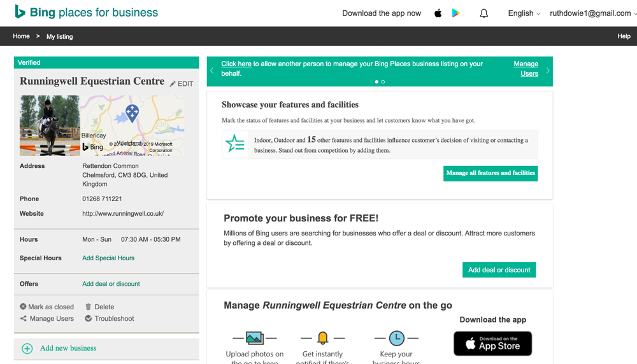Image resolution: width=637 pixels, height=364 pixels.
Task: Click the Manage Users share icon
Action: click(x=23, y=319)
